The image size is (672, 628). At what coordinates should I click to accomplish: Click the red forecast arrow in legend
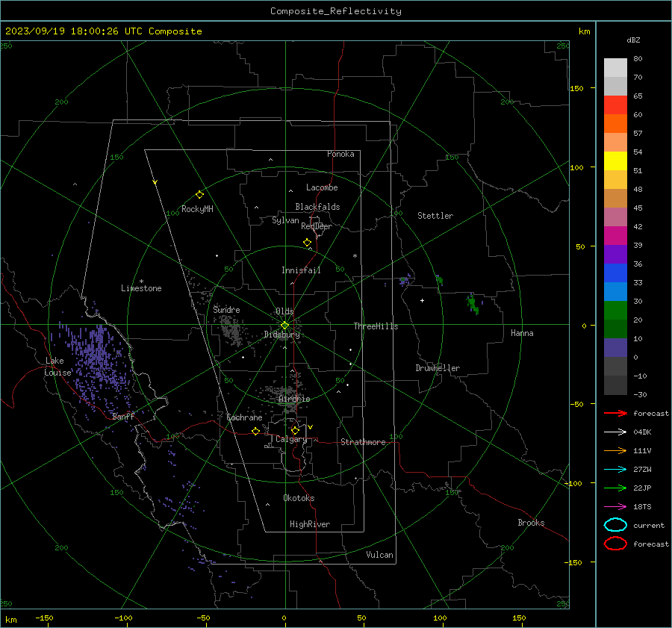click(x=615, y=413)
